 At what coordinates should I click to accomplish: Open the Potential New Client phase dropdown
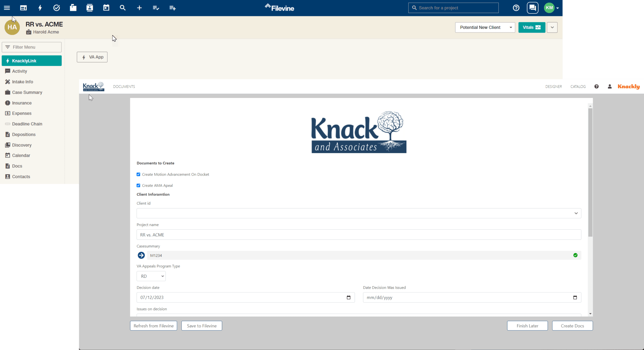tap(485, 27)
